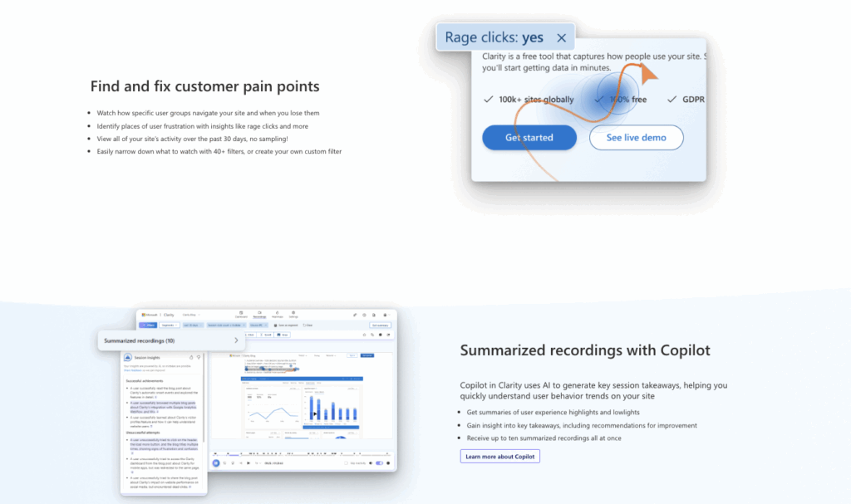Click bullet 'Identify places of user frustration'

[203, 126]
